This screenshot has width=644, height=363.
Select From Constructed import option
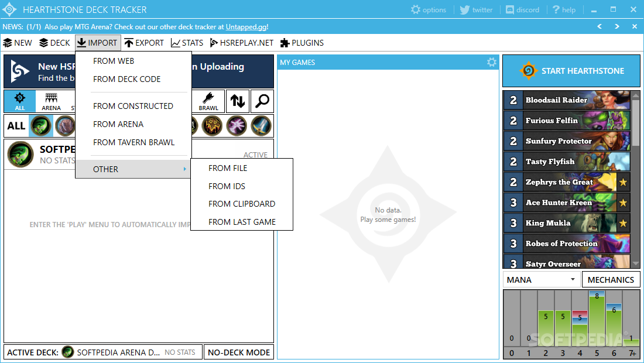pos(133,106)
